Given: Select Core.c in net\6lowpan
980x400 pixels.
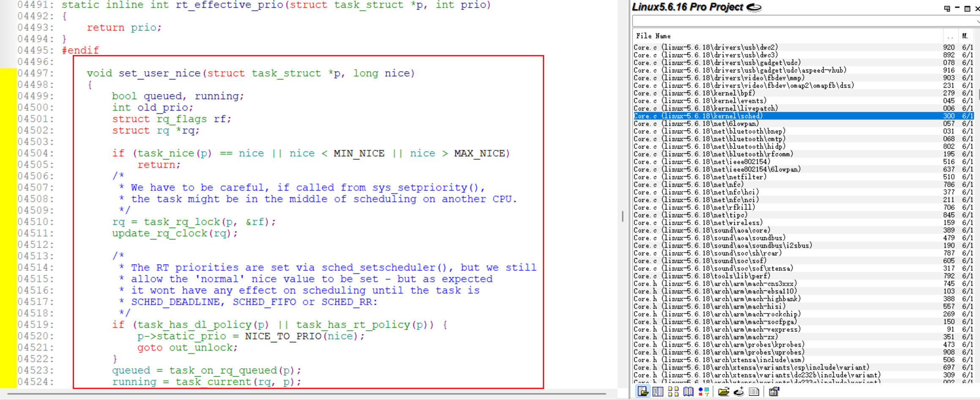Looking at the screenshot, I should 803,124.
